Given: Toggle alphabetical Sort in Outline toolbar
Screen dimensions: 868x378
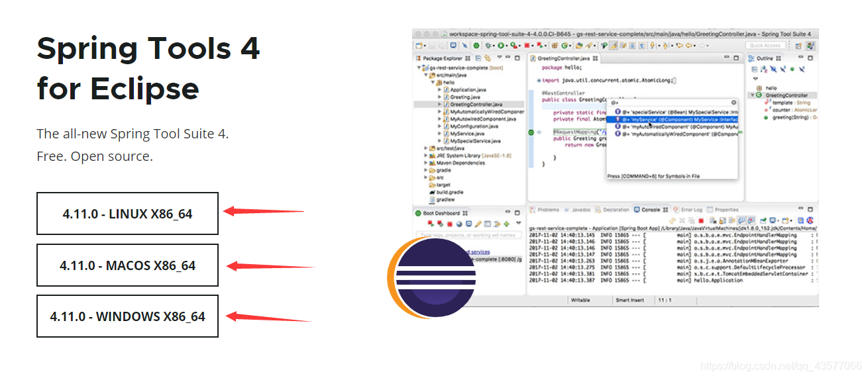Looking at the screenshot, I should pos(763,69).
